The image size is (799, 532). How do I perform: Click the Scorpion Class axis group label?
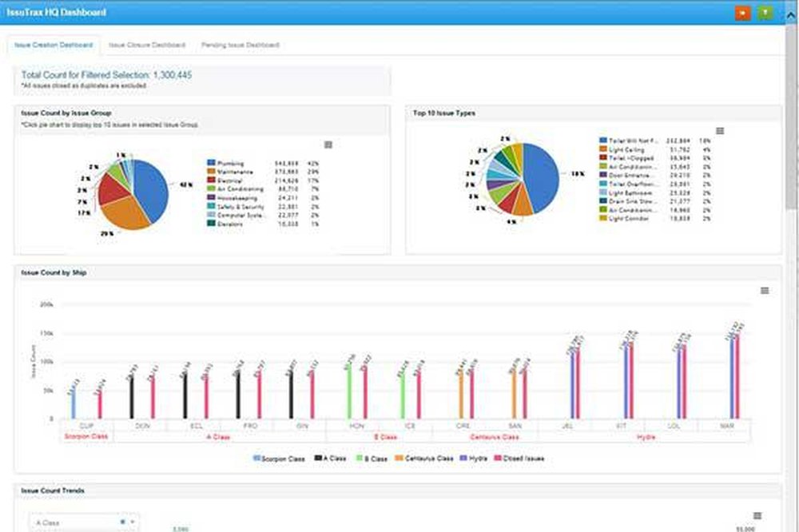tap(86, 437)
